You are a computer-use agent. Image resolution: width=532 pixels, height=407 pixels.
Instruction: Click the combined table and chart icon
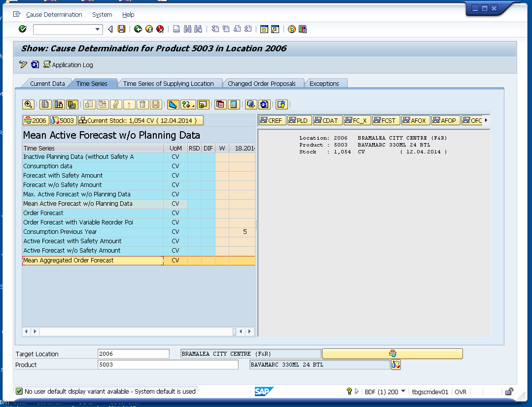tap(71, 105)
